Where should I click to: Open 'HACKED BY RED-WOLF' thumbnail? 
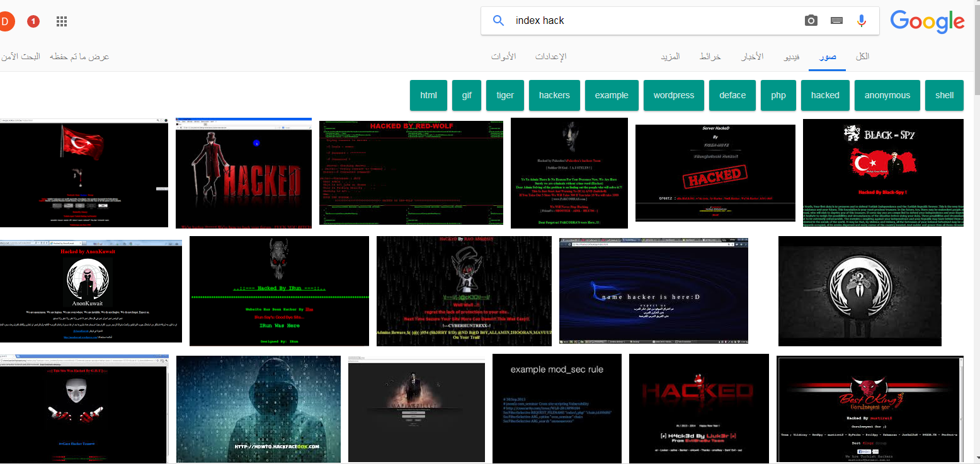[x=411, y=173]
